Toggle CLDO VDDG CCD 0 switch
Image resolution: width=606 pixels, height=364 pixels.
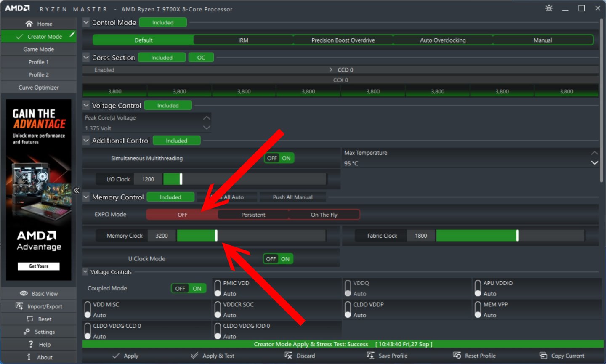(88, 331)
